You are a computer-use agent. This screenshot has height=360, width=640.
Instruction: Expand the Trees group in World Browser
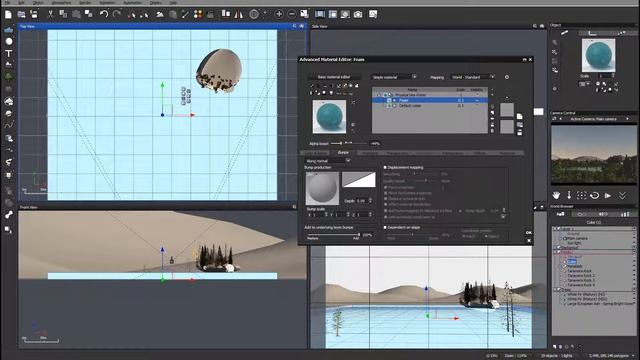[555, 289]
